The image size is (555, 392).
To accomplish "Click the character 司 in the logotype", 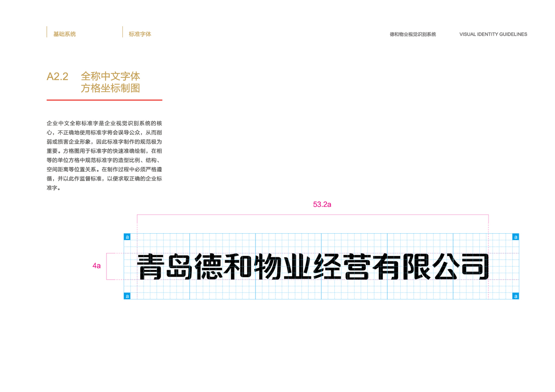I will 475,267.
